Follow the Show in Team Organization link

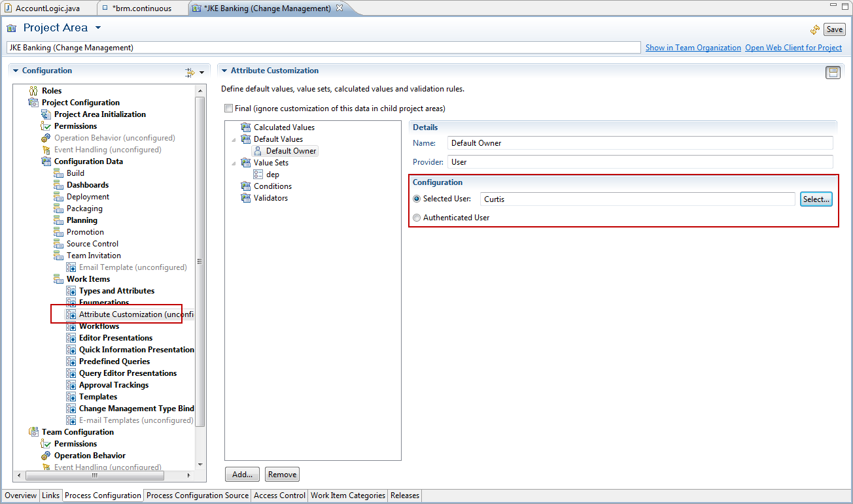click(x=693, y=48)
